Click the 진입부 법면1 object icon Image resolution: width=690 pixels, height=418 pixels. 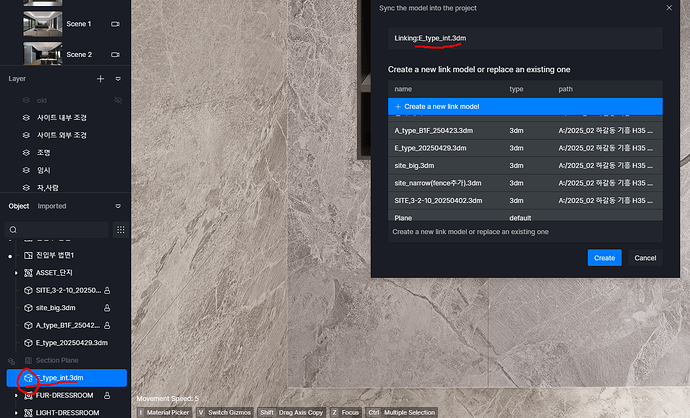coord(28,255)
